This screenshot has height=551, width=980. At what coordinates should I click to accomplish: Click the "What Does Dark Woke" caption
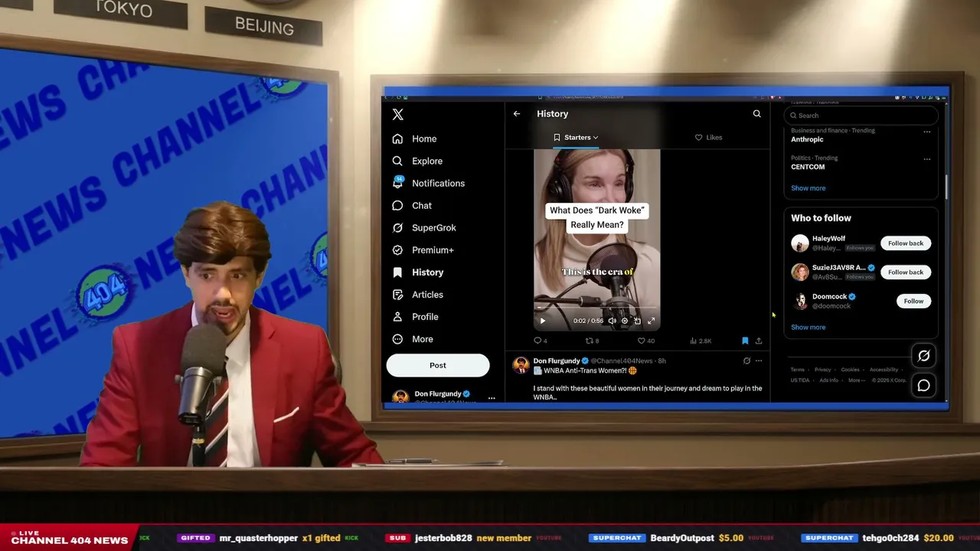(x=597, y=217)
